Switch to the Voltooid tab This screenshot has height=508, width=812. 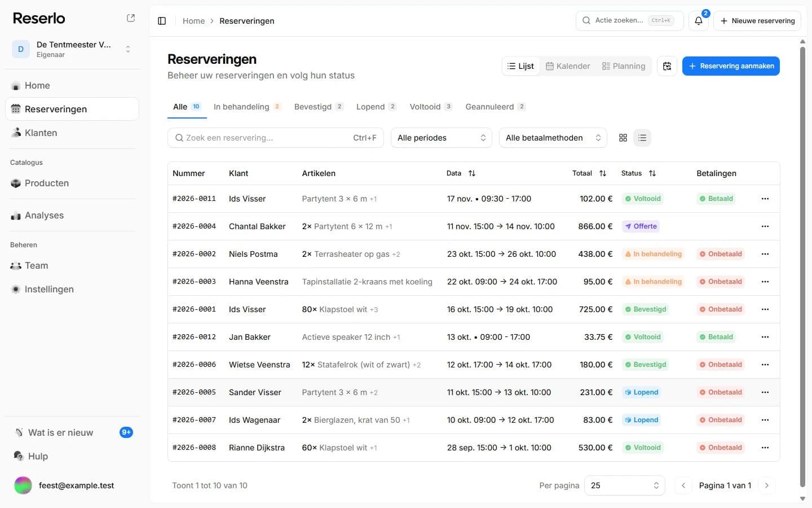coord(431,107)
